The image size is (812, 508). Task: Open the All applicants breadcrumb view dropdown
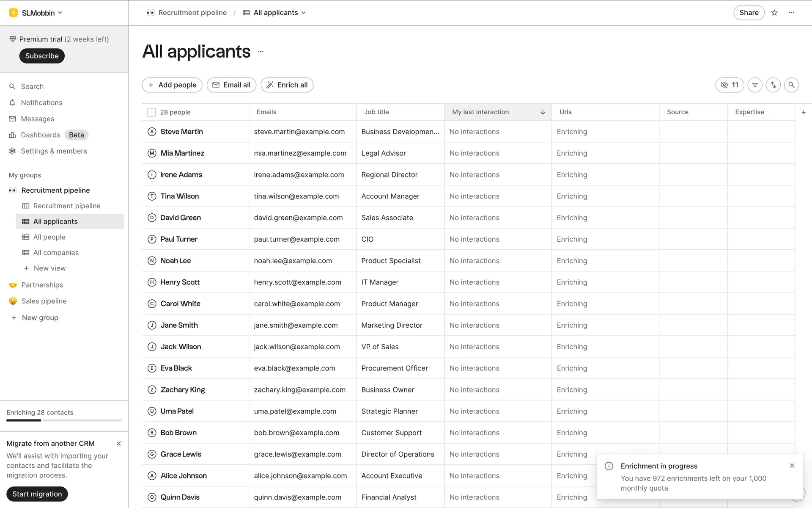click(x=275, y=13)
